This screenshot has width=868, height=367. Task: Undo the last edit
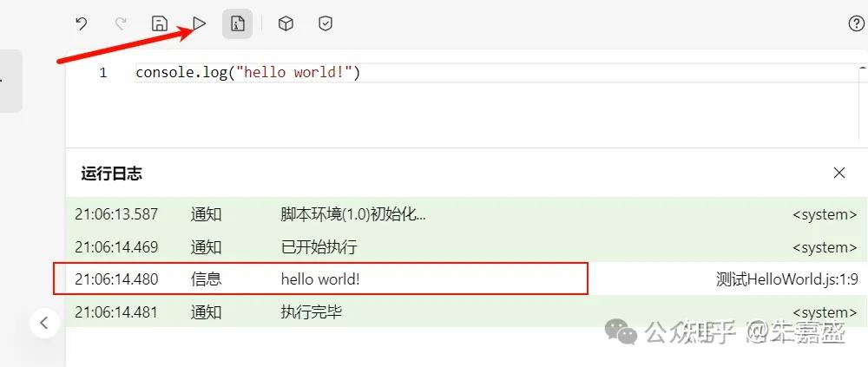click(x=82, y=23)
